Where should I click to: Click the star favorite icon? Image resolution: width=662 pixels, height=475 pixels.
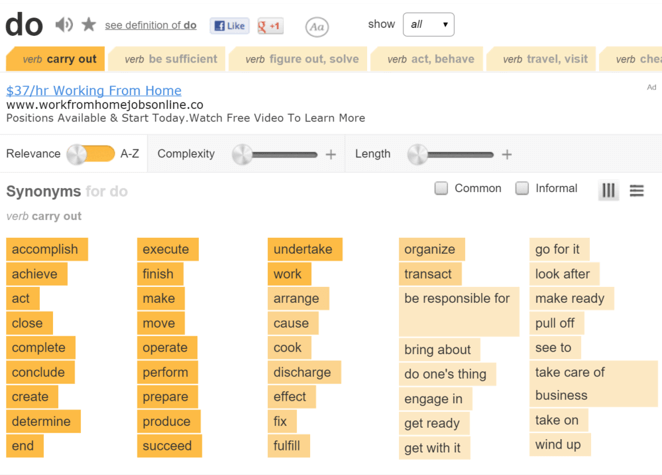click(88, 25)
